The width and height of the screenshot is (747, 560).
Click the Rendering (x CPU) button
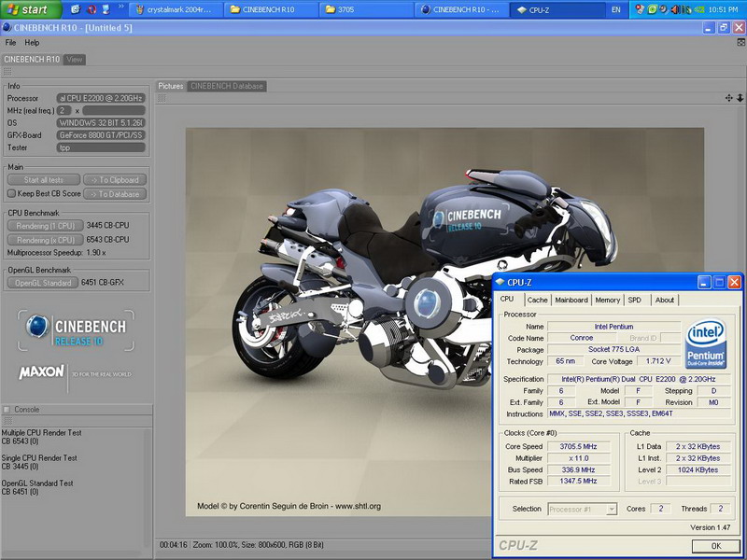(46, 240)
